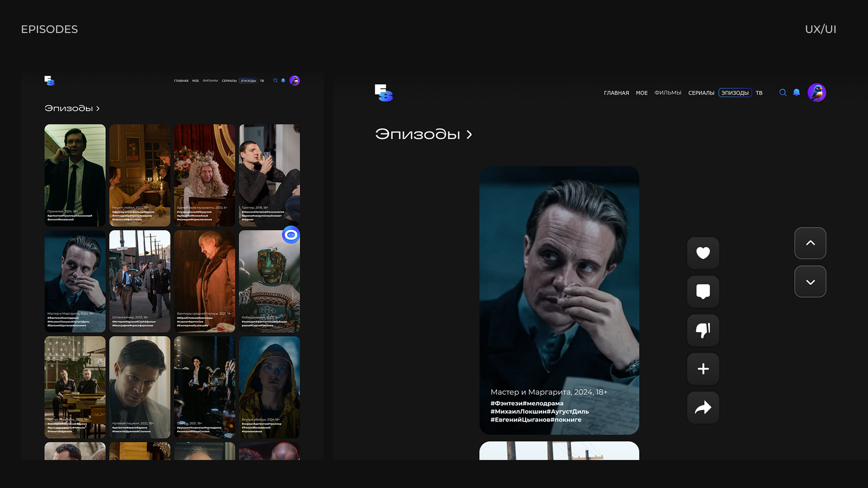Viewport: 868px width, 488px height.
Task: Open notifications bell in large header
Action: pyautogui.click(x=797, y=93)
